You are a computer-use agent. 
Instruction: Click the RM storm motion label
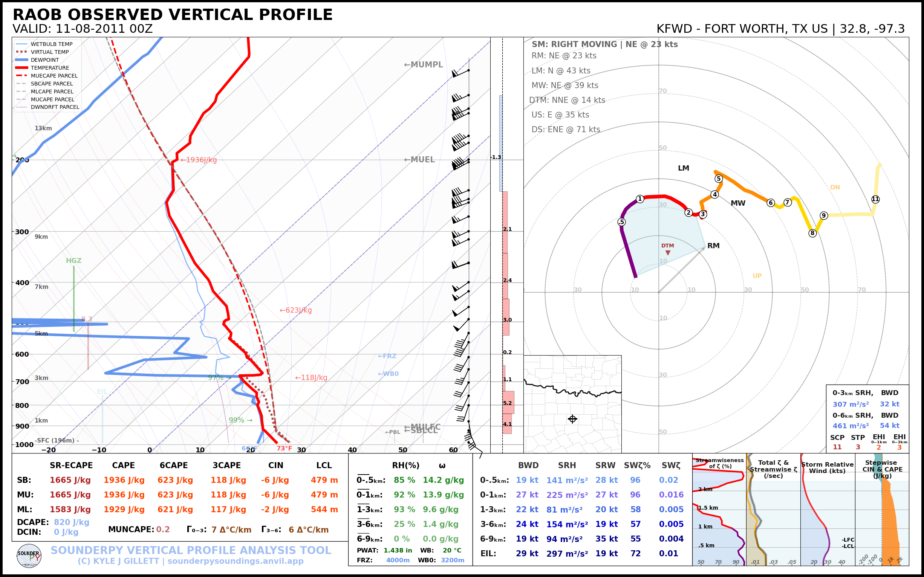point(713,246)
